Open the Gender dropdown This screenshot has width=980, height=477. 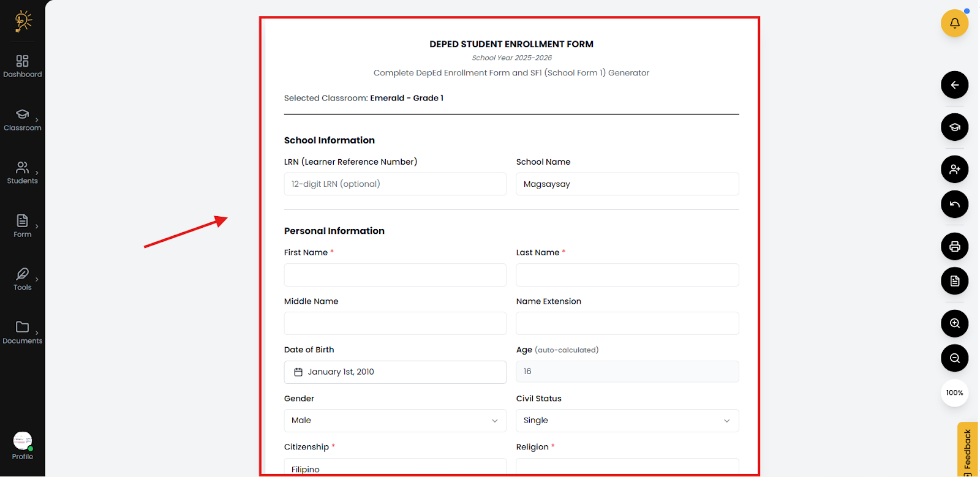pyautogui.click(x=395, y=421)
